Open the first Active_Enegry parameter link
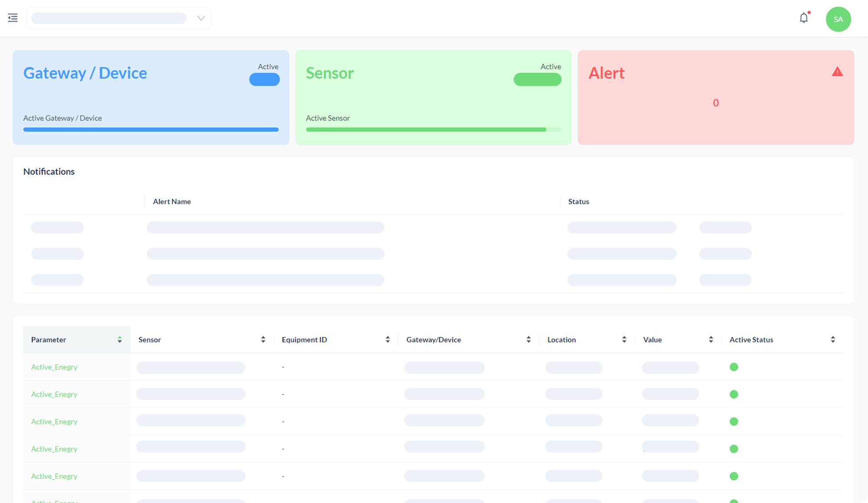868x503 pixels. pyautogui.click(x=54, y=367)
